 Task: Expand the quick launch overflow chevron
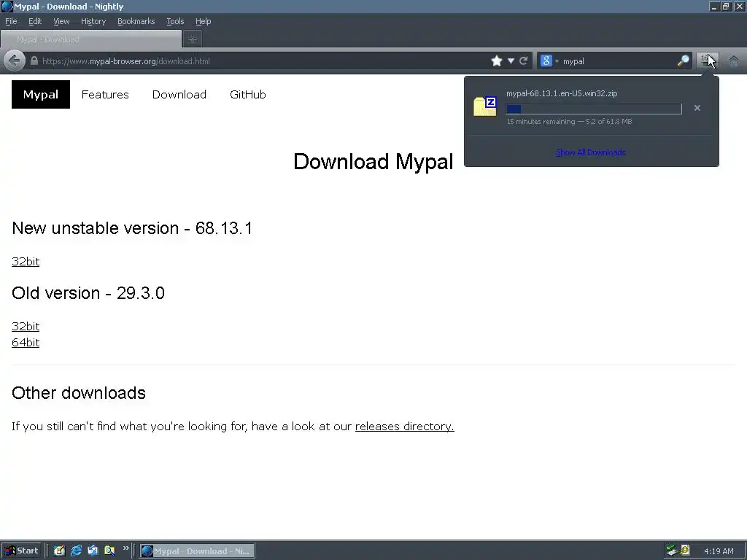pos(125,548)
